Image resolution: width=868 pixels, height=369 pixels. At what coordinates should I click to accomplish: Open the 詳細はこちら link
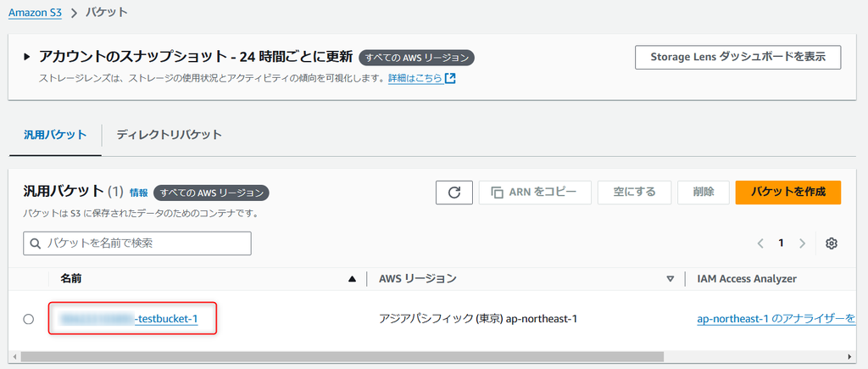coord(415,79)
